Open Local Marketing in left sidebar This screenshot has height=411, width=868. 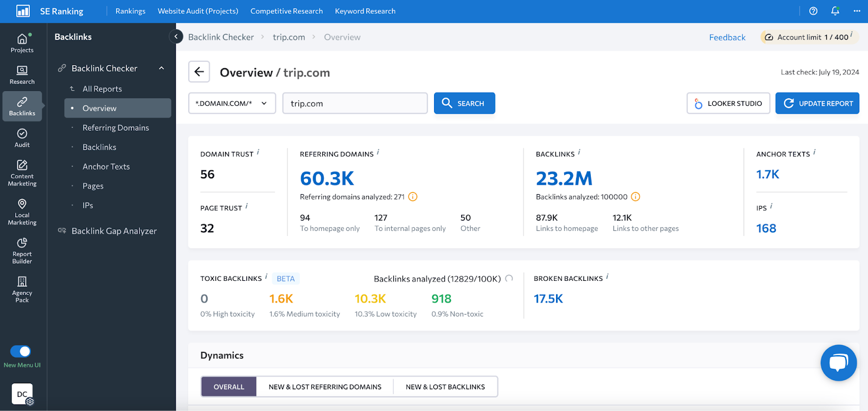tap(22, 212)
